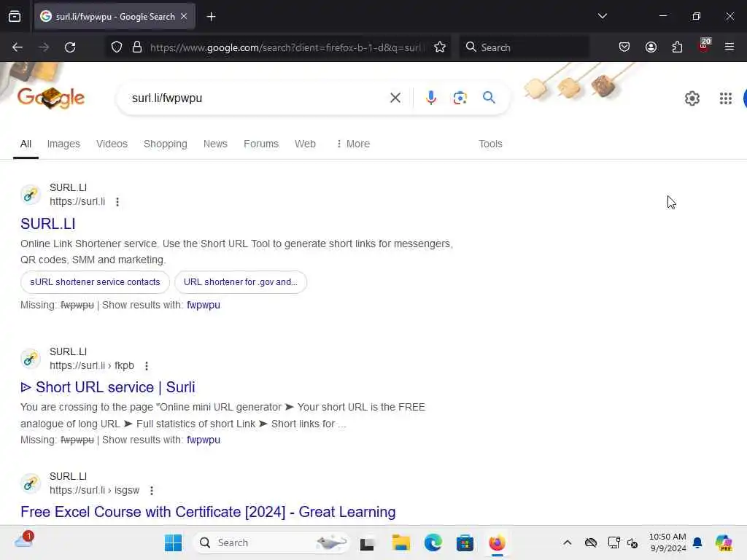This screenshot has height=560, width=747.
Task: Launch Microsoft Edge from taskbar
Action: [433, 542]
